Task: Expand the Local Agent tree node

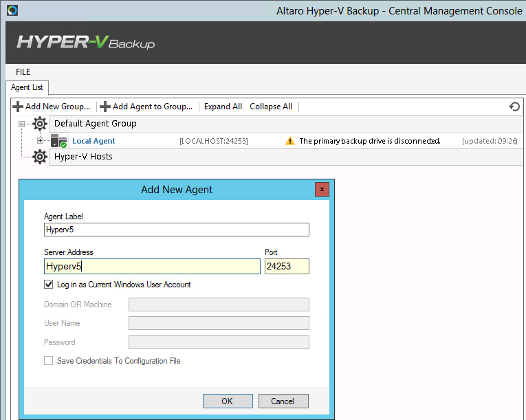Action: click(x=41, y=140)
